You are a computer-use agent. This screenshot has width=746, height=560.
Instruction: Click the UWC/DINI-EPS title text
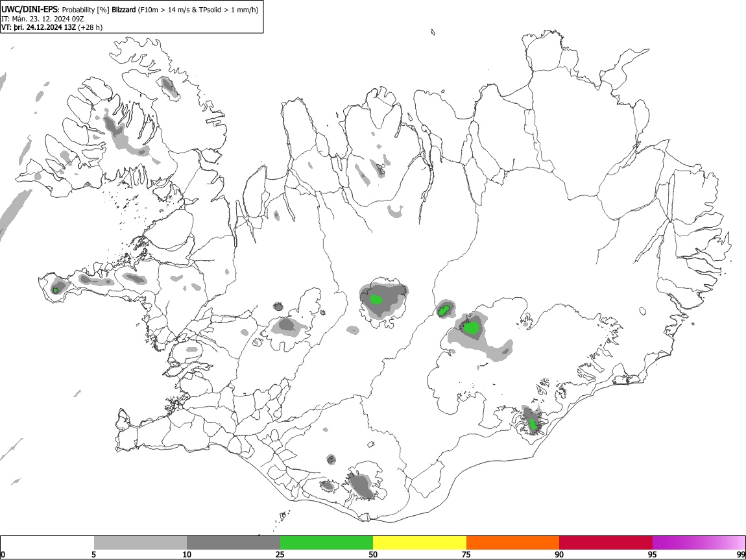click(x=29, y=9)
